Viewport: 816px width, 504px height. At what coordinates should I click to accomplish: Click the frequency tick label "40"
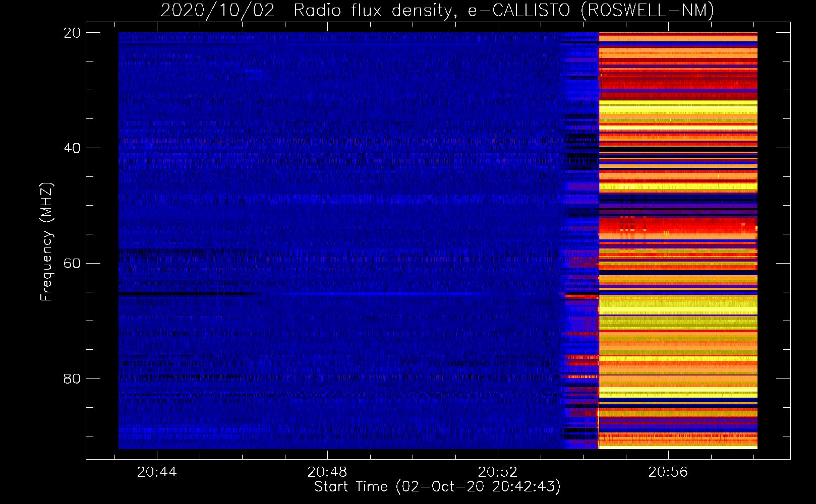click(x=73, y=148)
